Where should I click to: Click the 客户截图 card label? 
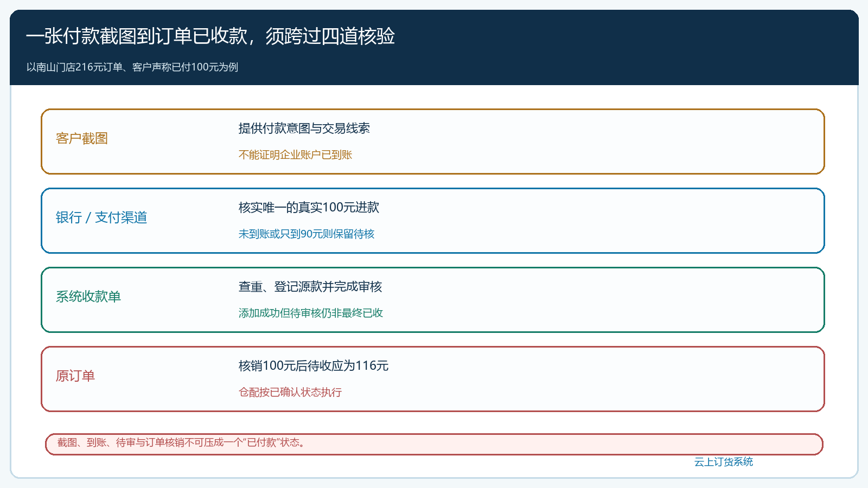(x=82, y=139)
